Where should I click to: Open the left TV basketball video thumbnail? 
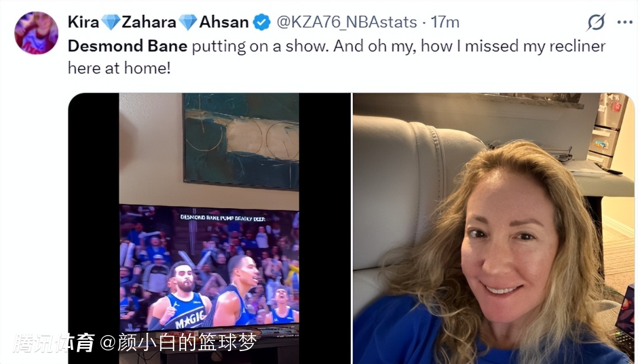[209, 228]
